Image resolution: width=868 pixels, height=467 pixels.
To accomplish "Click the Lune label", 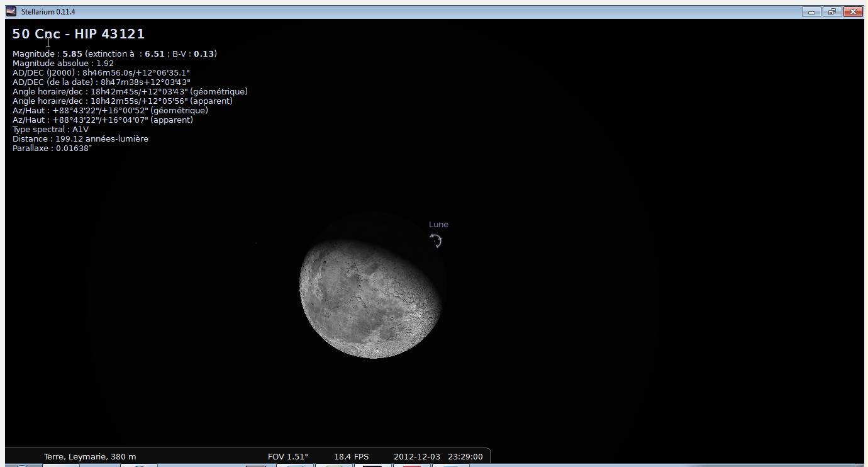I will point(438,225).
